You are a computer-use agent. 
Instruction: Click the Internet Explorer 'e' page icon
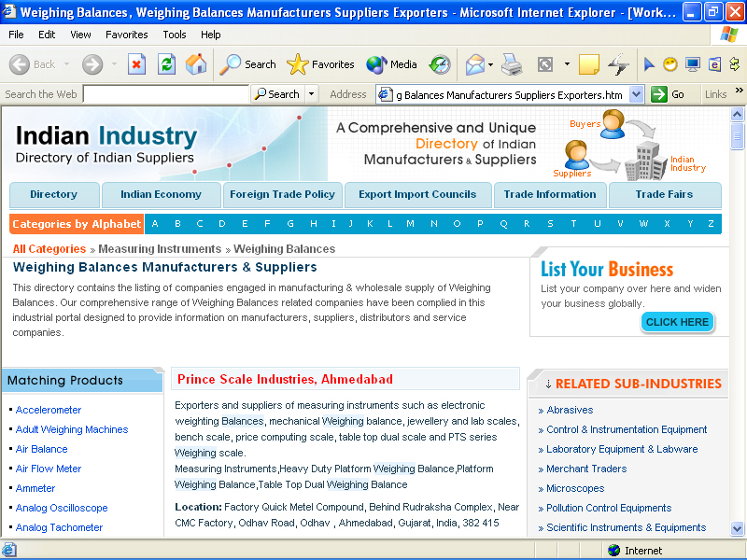click(714, 64)
